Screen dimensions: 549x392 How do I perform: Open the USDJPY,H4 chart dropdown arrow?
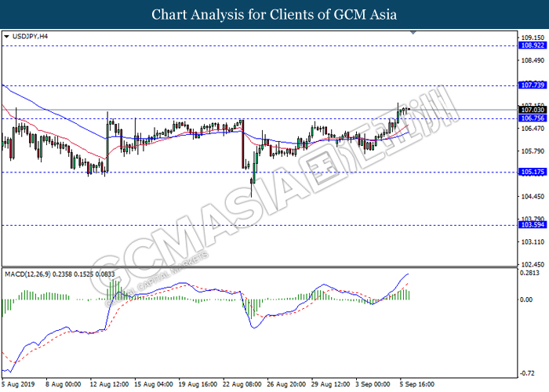6,36
